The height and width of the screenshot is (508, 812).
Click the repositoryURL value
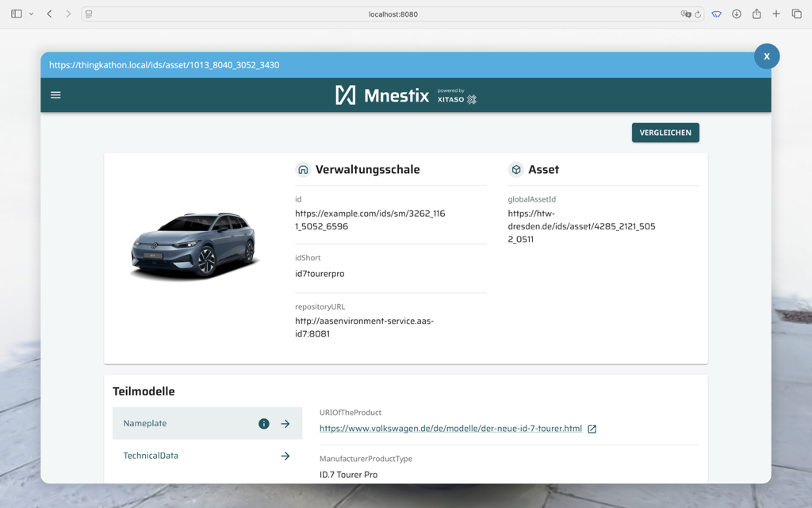click(x=365, y=327)
